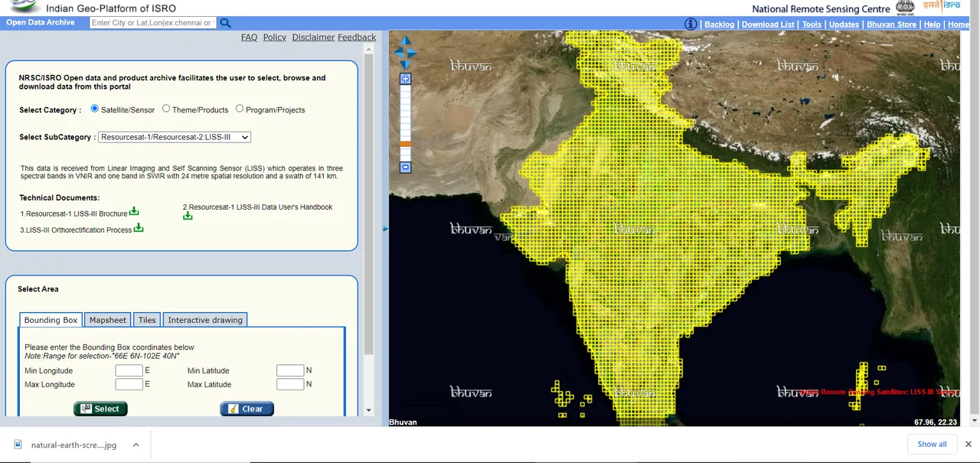Viewport: 980px width, 463px height.
Task: Click the blue Clear button
Action: [x=247, y=409]
